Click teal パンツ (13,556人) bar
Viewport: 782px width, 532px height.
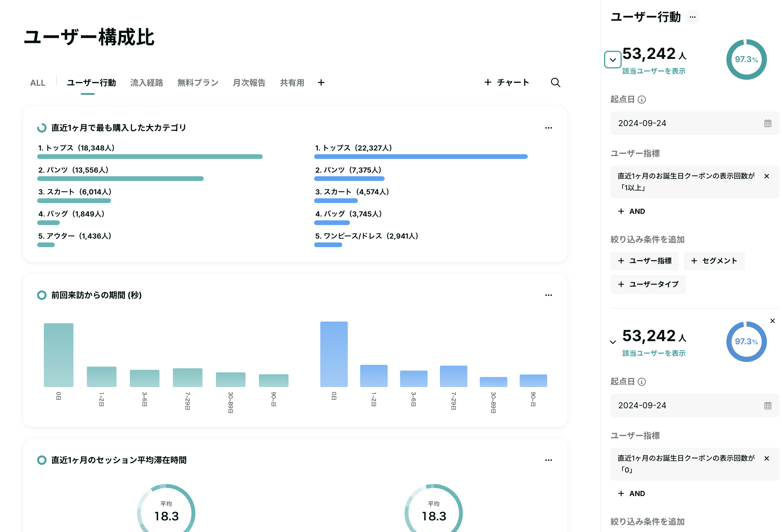point(120,179)
